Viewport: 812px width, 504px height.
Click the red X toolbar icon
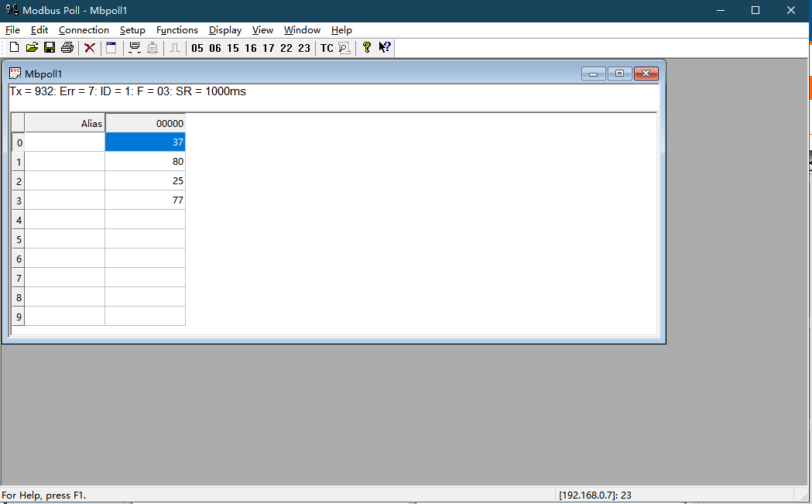click(90, 48)
